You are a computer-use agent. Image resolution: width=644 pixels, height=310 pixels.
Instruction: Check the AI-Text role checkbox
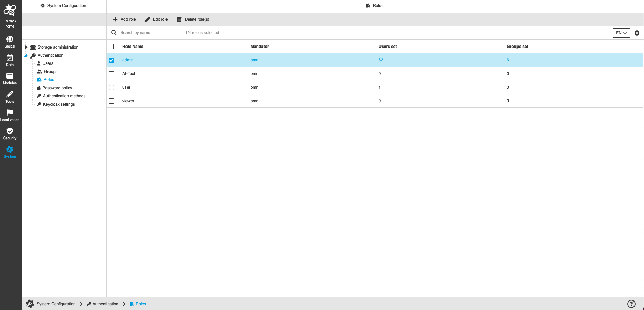tap(112, 73)
